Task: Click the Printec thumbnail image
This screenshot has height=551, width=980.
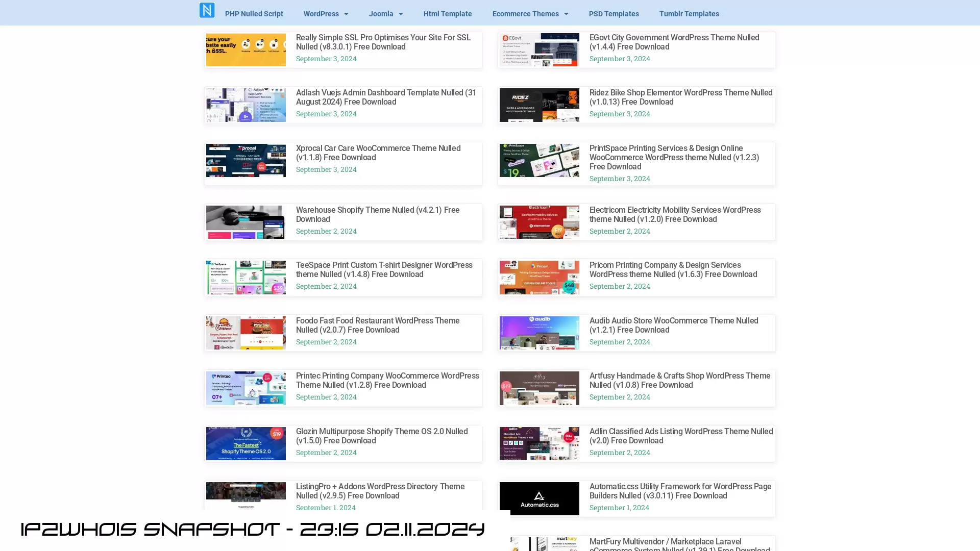Action: click(246, 388)
